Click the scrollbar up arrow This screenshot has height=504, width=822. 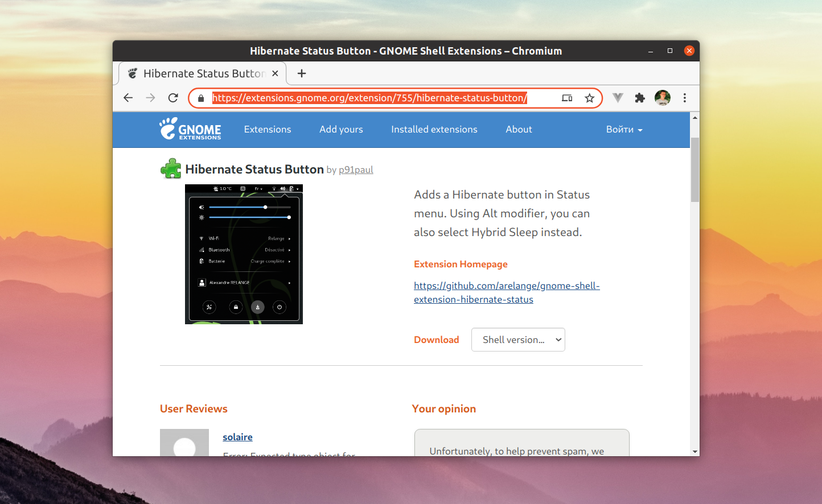pos(695,117)
